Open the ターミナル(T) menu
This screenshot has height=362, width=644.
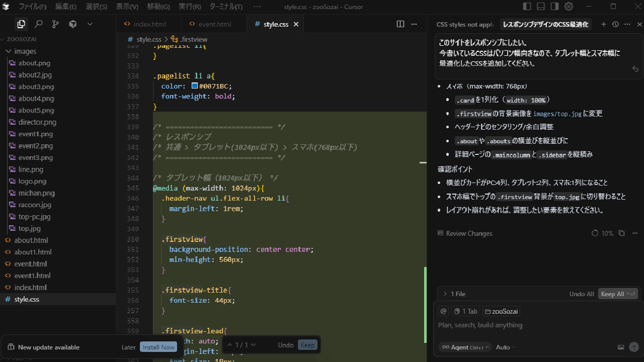tap(225, 7)
